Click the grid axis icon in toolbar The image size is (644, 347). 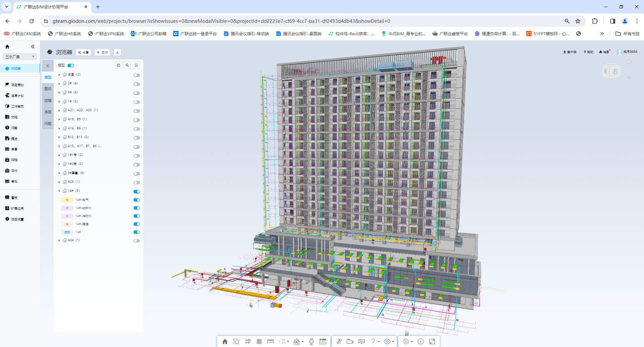click(x=259, y=342)
